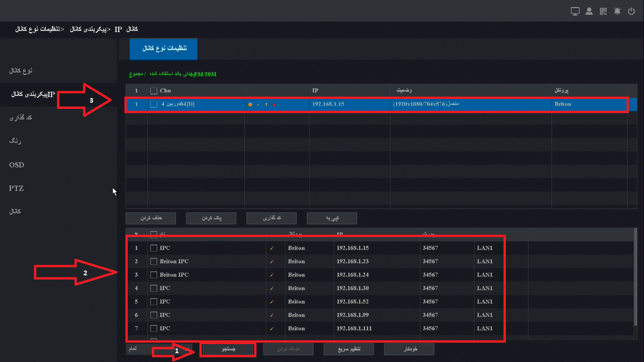Edit the found device 192.168.1.99 pencil icon

click(272, 315)
